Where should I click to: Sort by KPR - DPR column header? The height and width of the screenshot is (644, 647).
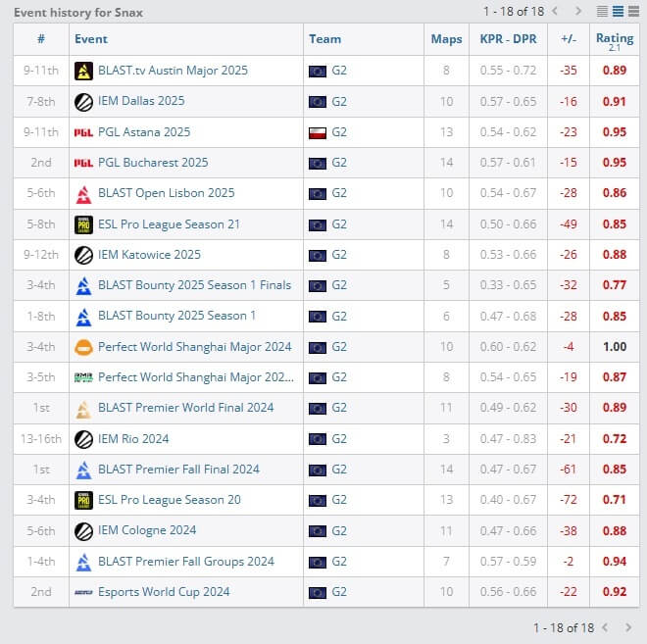[508, 39]
